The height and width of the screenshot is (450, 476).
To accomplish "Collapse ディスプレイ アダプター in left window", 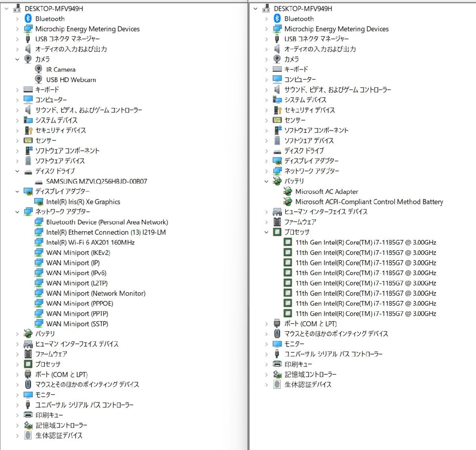I will tap(17, 191).
